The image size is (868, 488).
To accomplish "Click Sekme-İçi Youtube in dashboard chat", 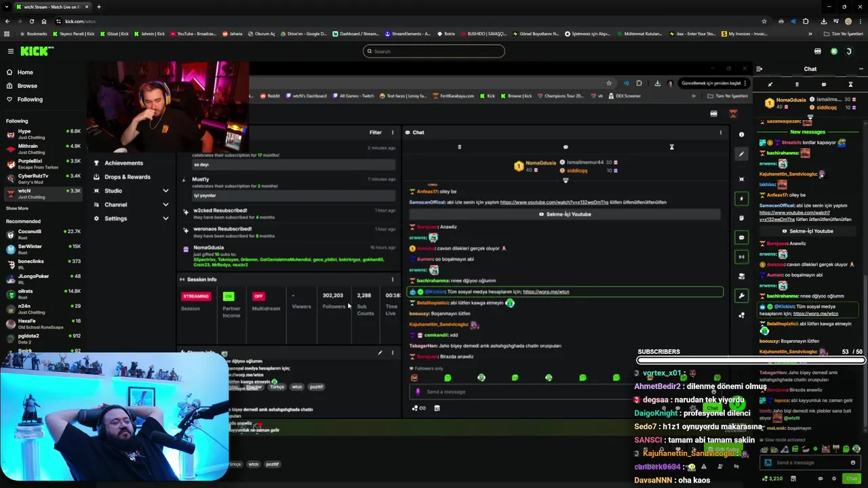I will tap(564, 214).
